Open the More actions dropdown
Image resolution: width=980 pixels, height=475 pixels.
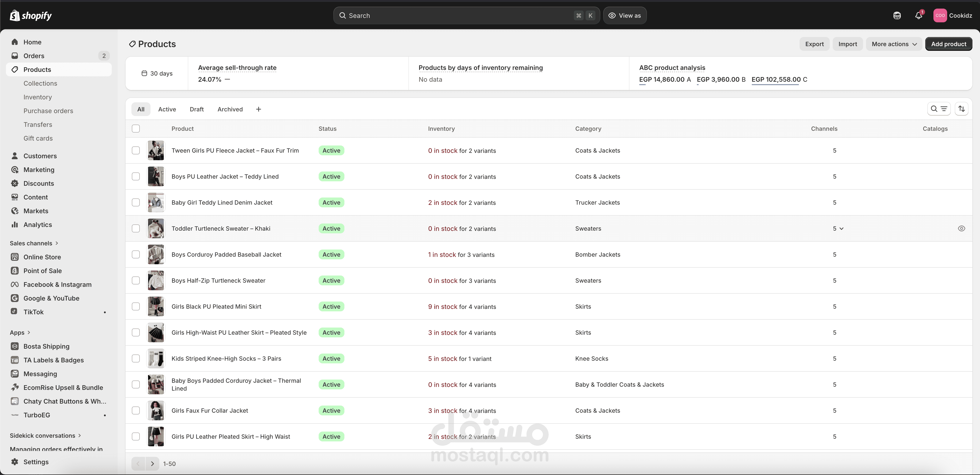(x=894, y=44)
